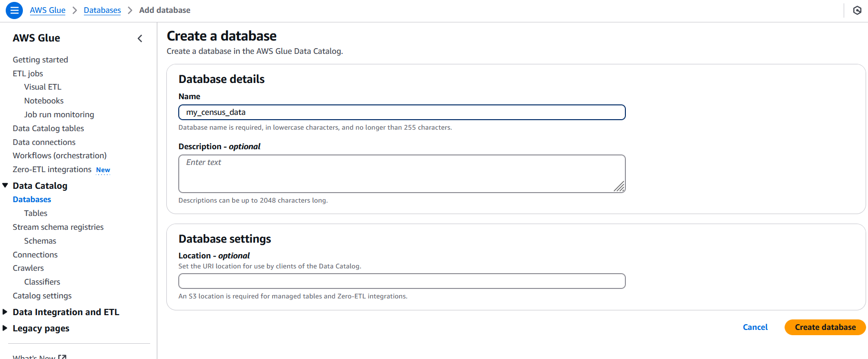
Task: Click the Cancel button
Action: coord(755,327)
